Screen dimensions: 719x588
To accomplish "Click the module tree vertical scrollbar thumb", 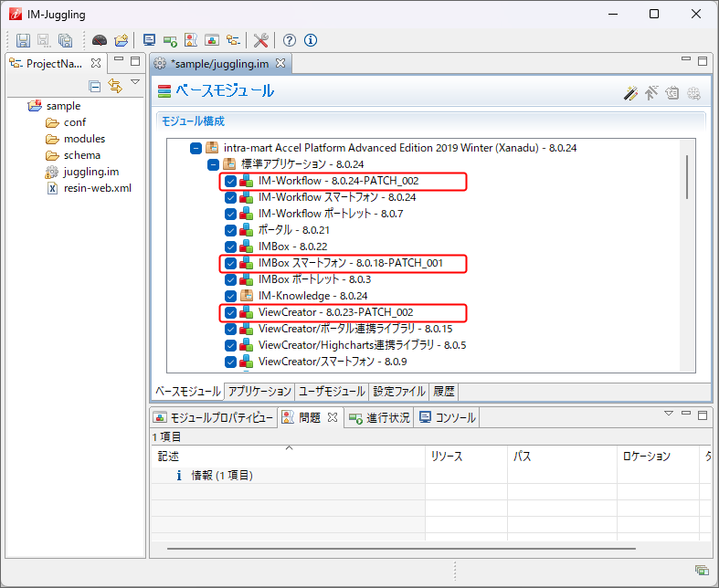I will (x=687, y=177).
